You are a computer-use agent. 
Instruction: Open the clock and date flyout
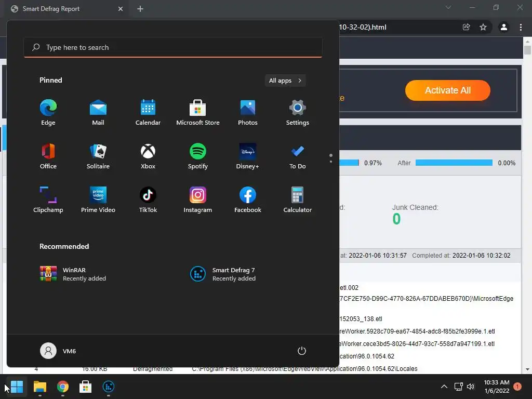(496, 387)
